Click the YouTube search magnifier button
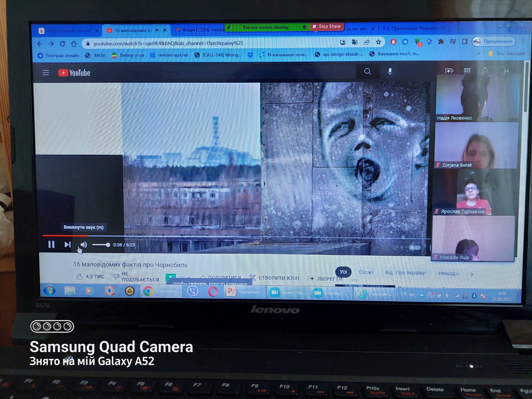Viewport: 532px width, 399px height. click(367, 71)
